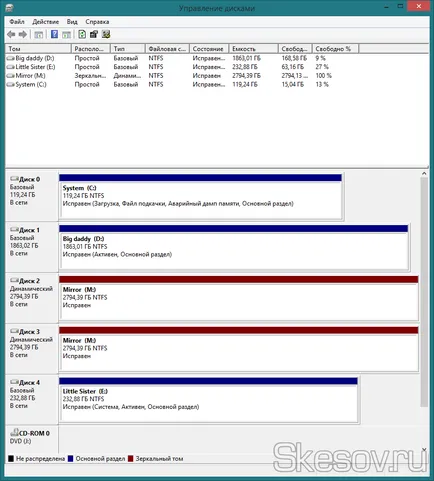This screenshot has height=481, width=434.
Task: Click the blue Основной раздел legend swatch
Action: coord(70,459)
